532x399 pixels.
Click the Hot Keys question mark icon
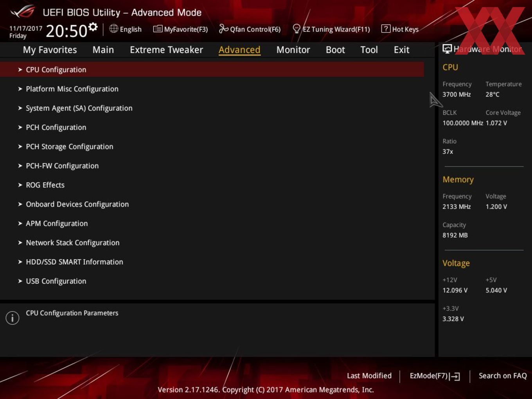(386, 29)
